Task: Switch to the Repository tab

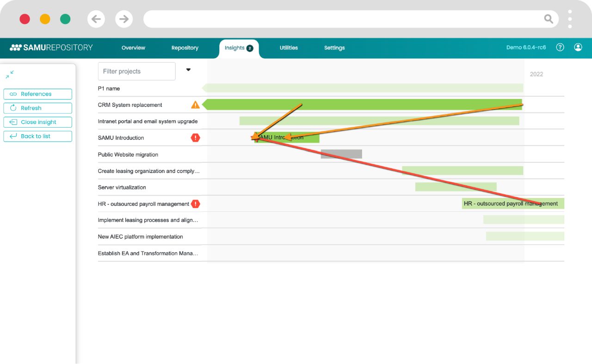Action: pos(185,48)
